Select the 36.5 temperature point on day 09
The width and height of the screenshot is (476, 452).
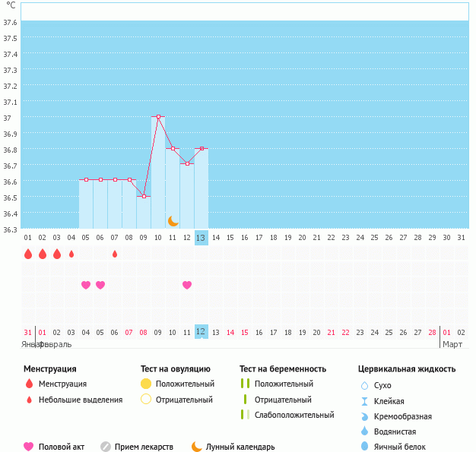tap(144, 196)
